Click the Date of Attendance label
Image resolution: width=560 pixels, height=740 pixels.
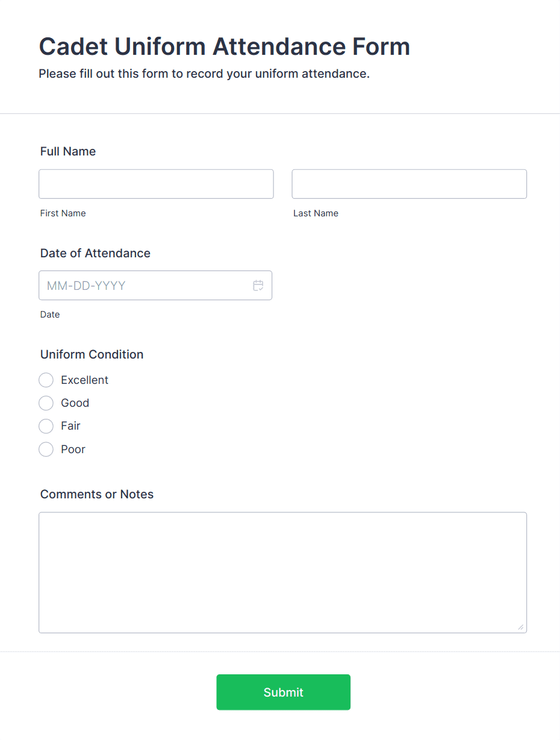[x=95, y=253]
